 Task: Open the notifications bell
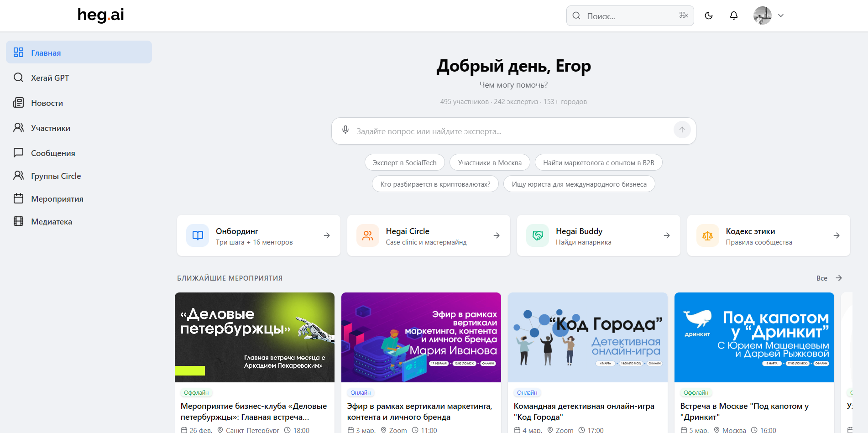click(733, 15)
